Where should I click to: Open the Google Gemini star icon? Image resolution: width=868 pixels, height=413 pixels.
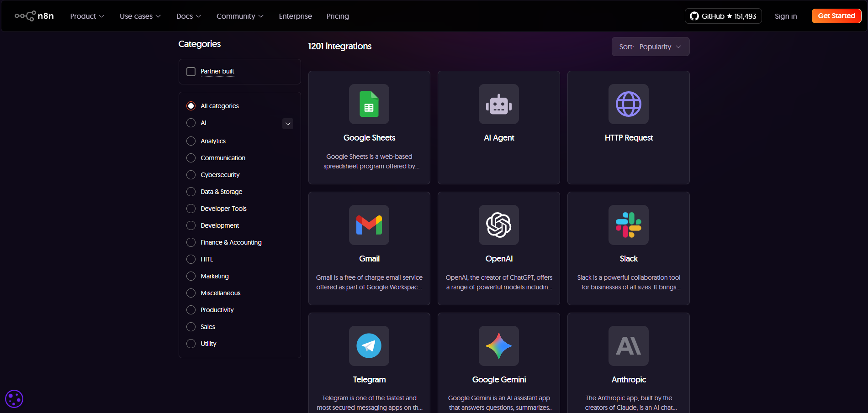click(x=498, y=346)
